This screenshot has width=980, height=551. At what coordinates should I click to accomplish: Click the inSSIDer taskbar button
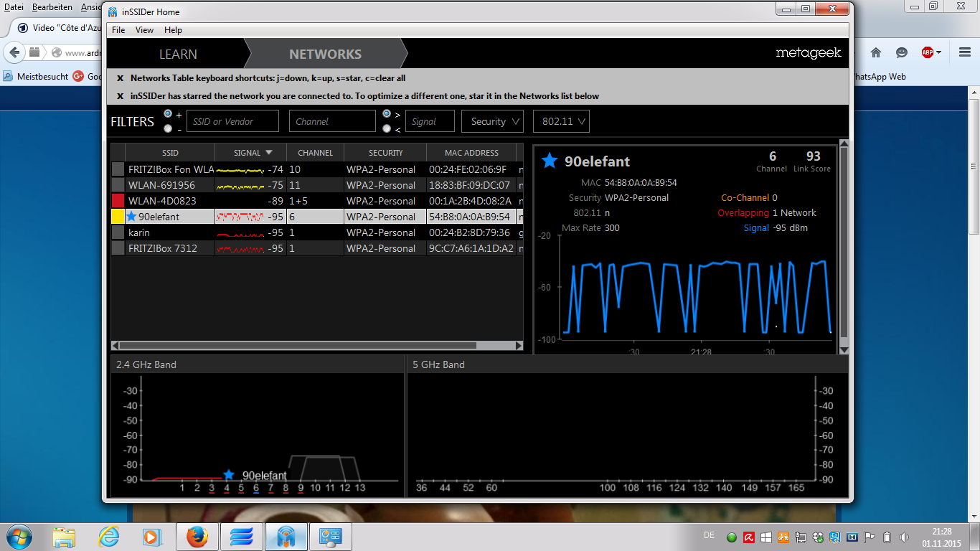point(286,537)
